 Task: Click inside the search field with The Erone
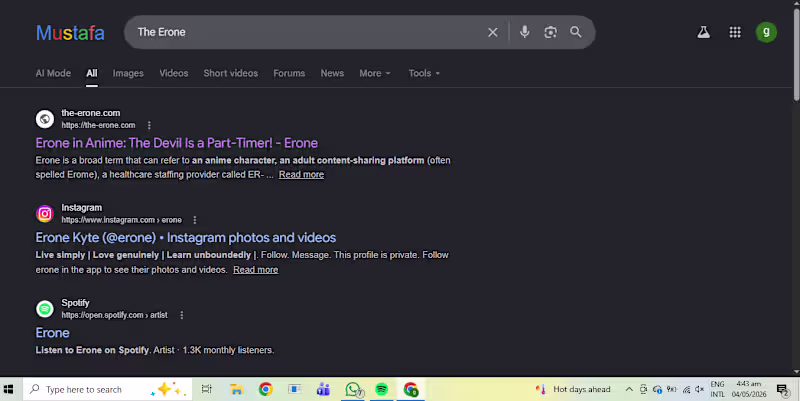[x=306, y=32]
